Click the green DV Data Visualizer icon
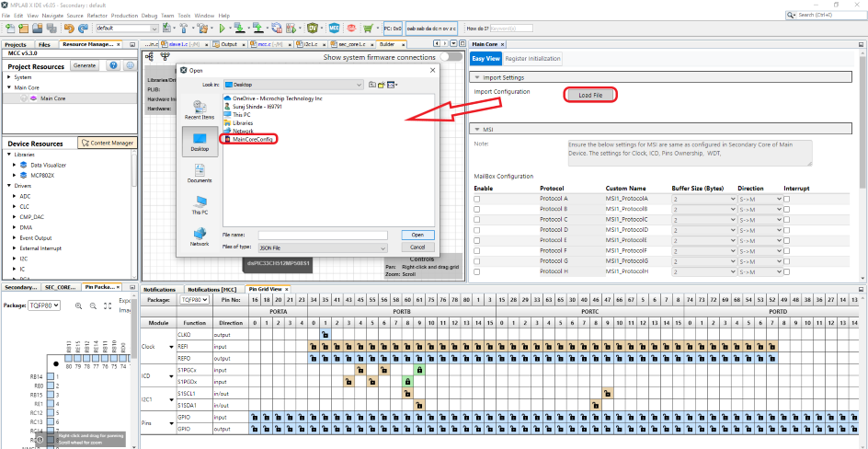Image resolution: width=868 pixels, height=449 pixels. pyautogui.click(x=314, y=28)
